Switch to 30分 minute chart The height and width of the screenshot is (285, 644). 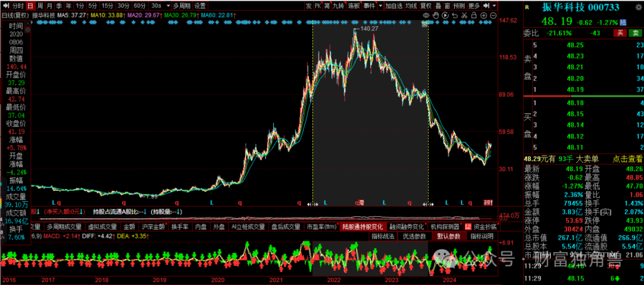123,6
